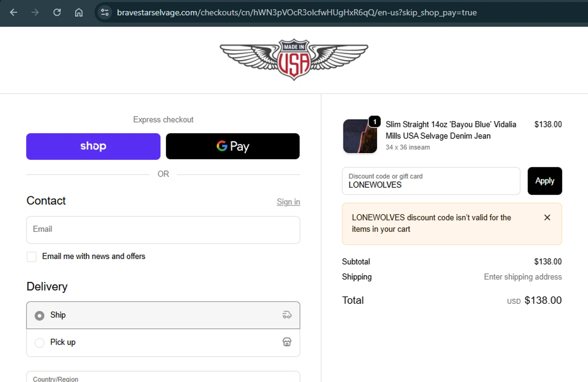Click the Subtotal label

point(356,262)
